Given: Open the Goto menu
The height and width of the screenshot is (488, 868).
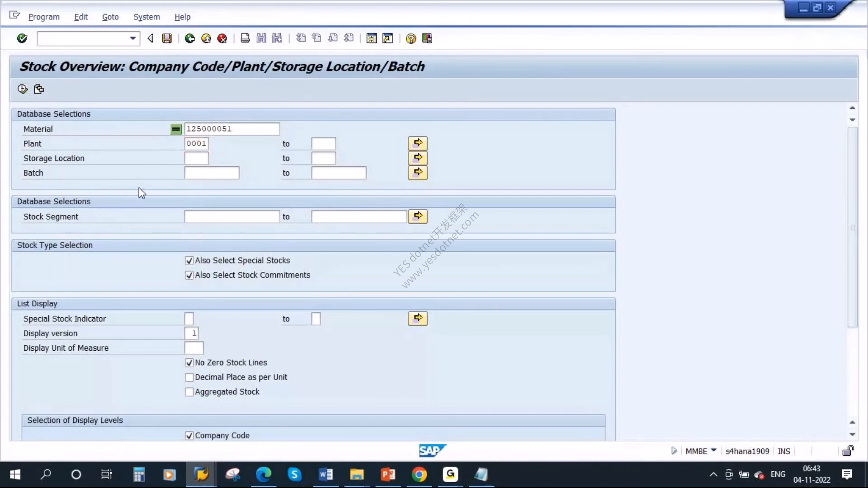Looking at the screenshot, I should (110, 17).
